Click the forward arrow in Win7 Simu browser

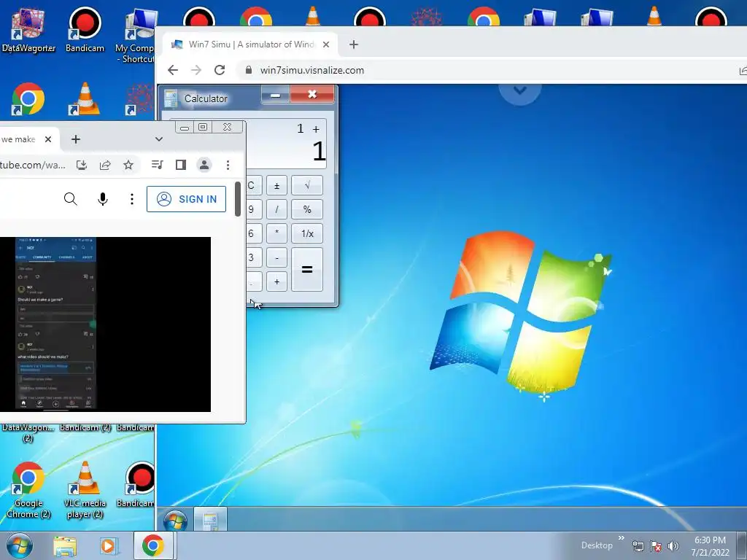196,70
